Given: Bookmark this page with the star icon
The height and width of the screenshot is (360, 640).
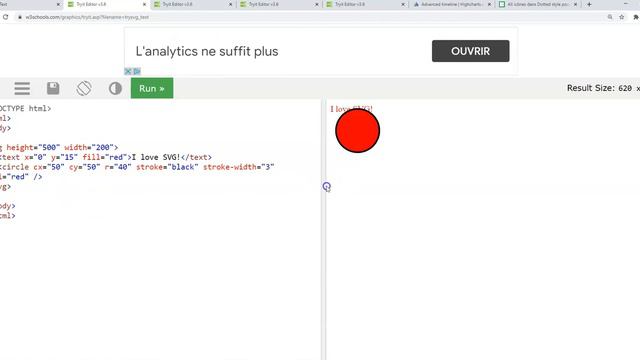Looking at the screenshot, I should click(x=622, y=17).
